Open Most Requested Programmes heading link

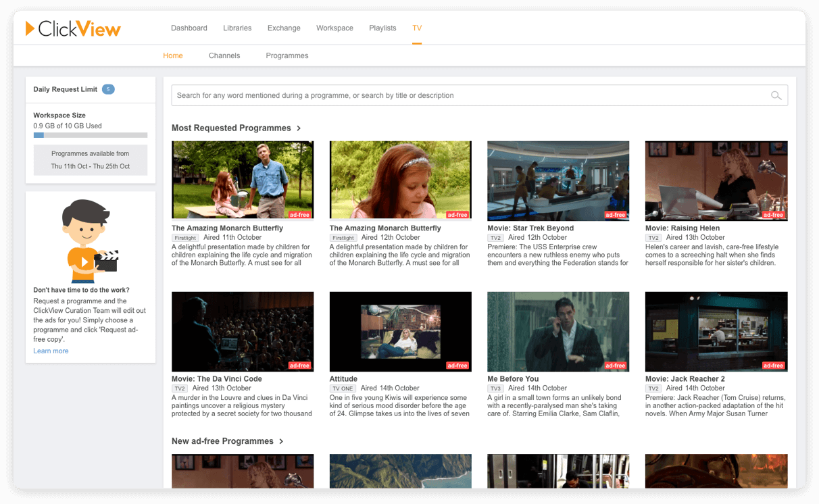(231, 128)
